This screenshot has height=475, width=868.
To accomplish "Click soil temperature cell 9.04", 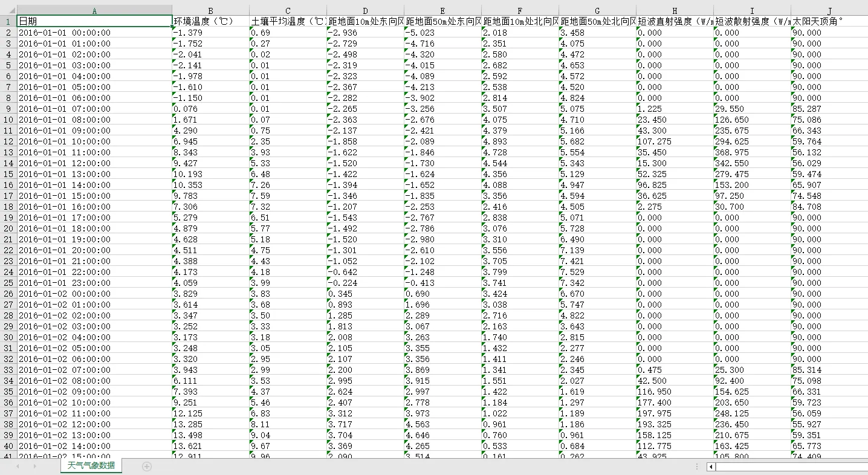I will [x=288, y=435].
